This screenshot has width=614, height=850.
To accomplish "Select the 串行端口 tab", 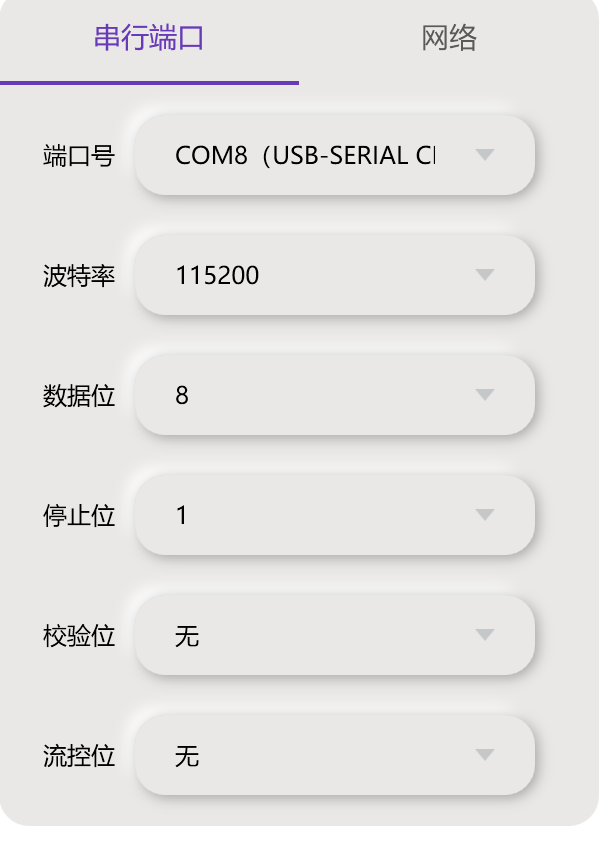I will coord(150,38).
